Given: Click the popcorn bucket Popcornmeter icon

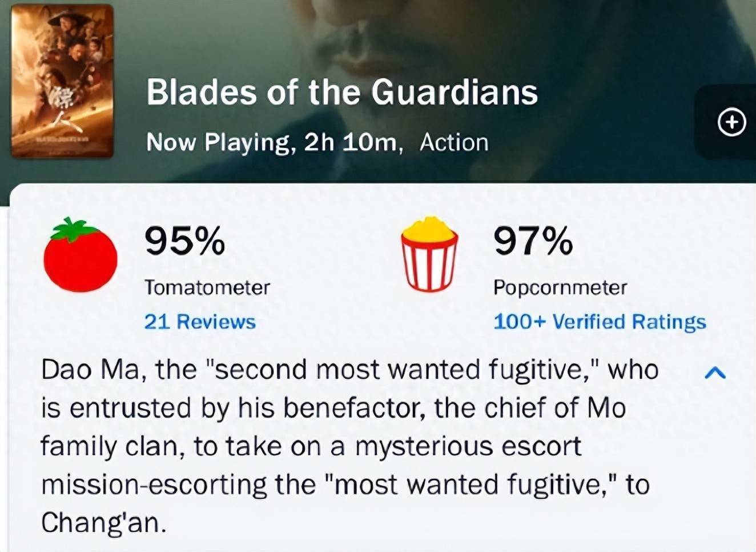Looking at the screenshot, I should (x=429, y=254).
